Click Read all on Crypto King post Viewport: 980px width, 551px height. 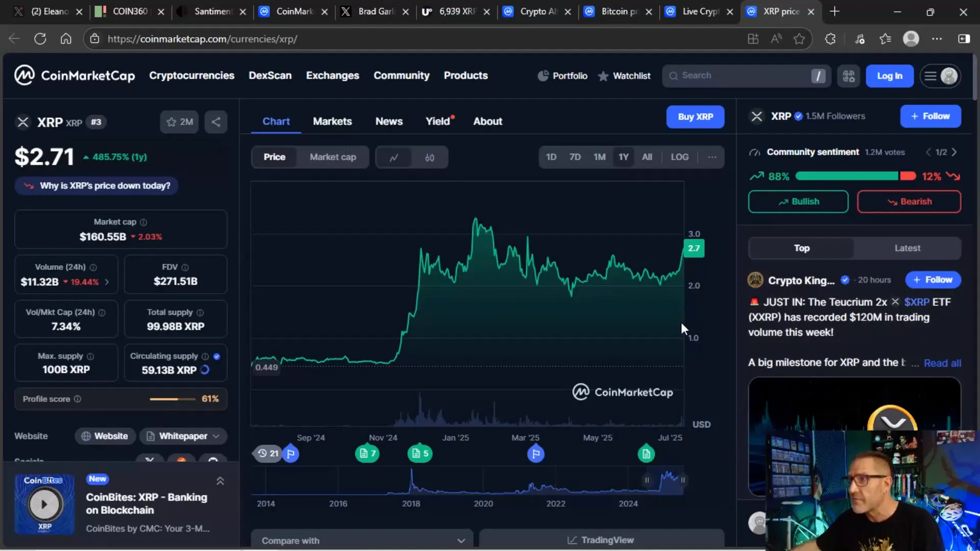pyautogui.click(x=942, y=363)
